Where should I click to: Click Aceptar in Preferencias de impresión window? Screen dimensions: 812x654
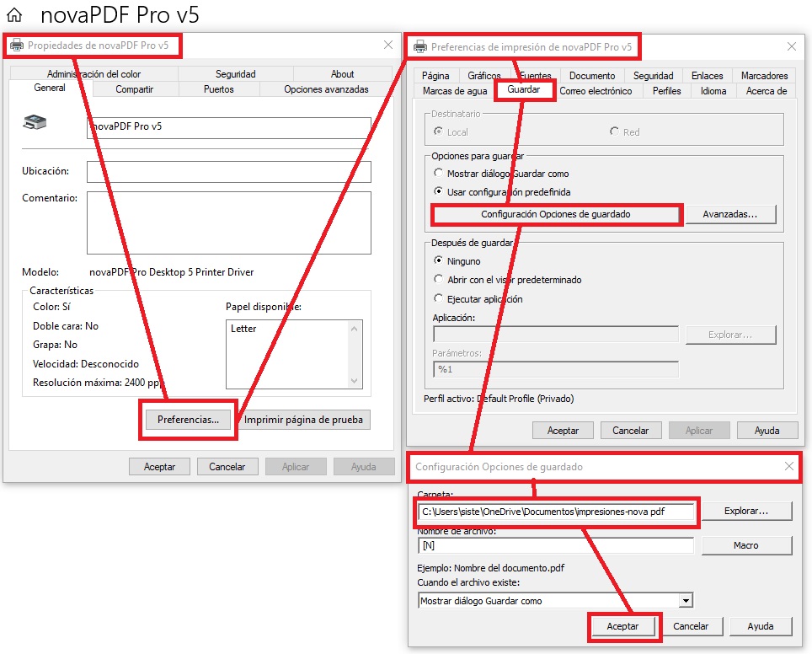tap(563, 430)
